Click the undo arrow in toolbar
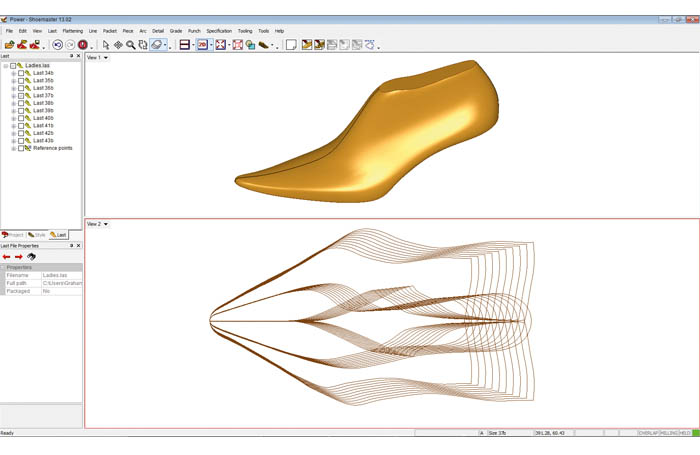The width and height of the screenshot is (700, 455). pos(57,45)
